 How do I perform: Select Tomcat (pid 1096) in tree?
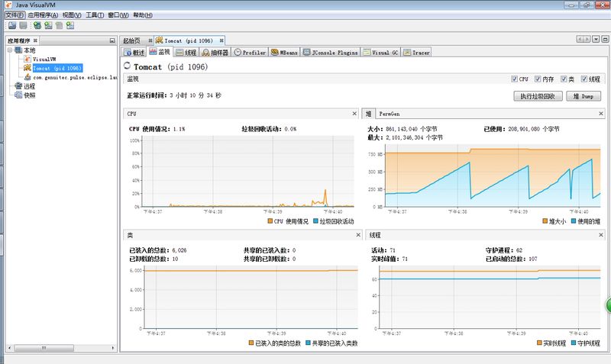coord(57,68)
